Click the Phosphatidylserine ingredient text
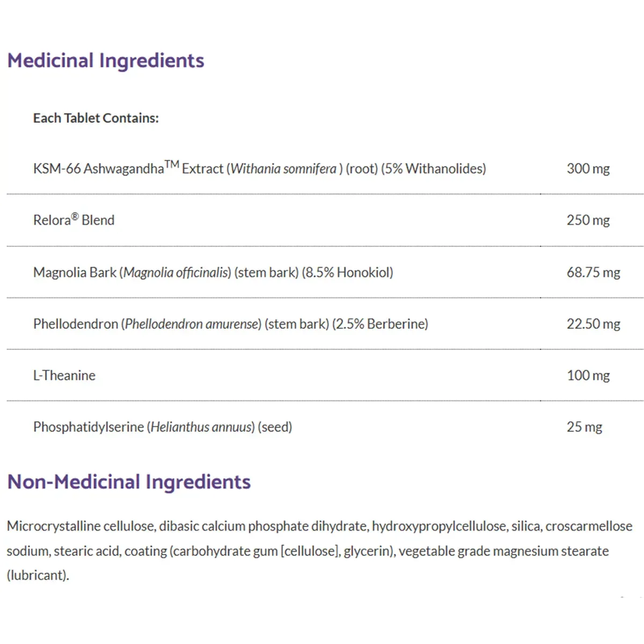Image resolution: width=644 pixels, height=644 pixels. click(x=163, y=427)
